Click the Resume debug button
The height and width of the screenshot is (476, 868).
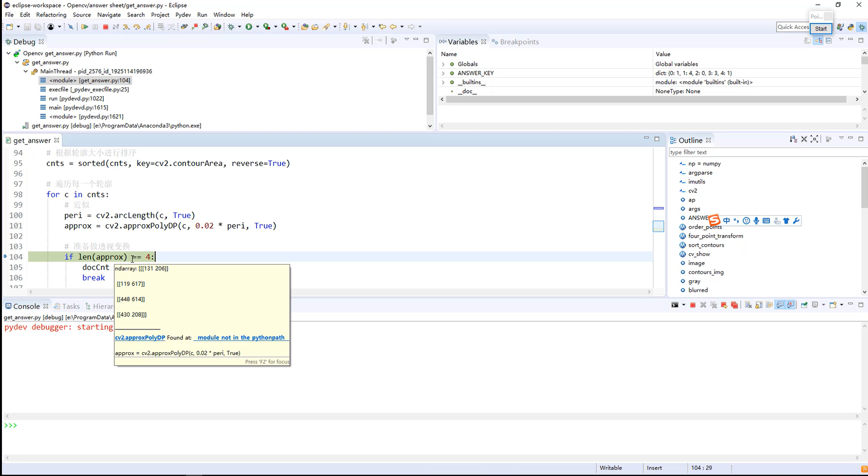[85, 27]
